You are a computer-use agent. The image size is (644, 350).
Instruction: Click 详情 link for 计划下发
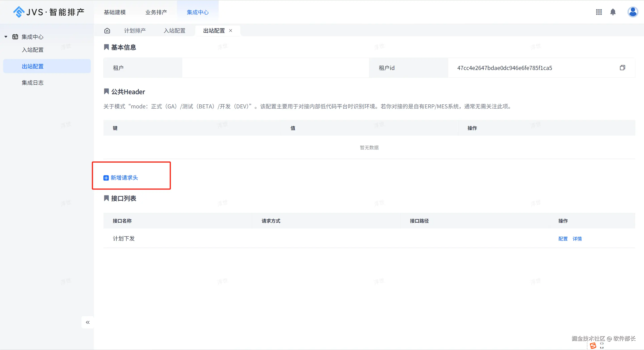point(577,239)
